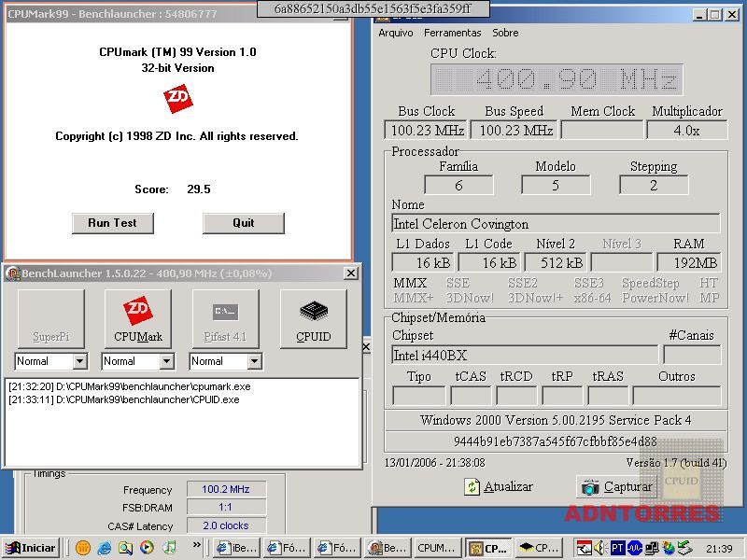This screenshot has height=560, width=747.
Task: Click the L1 Code value 16 kB
Action: click(489, 263)
